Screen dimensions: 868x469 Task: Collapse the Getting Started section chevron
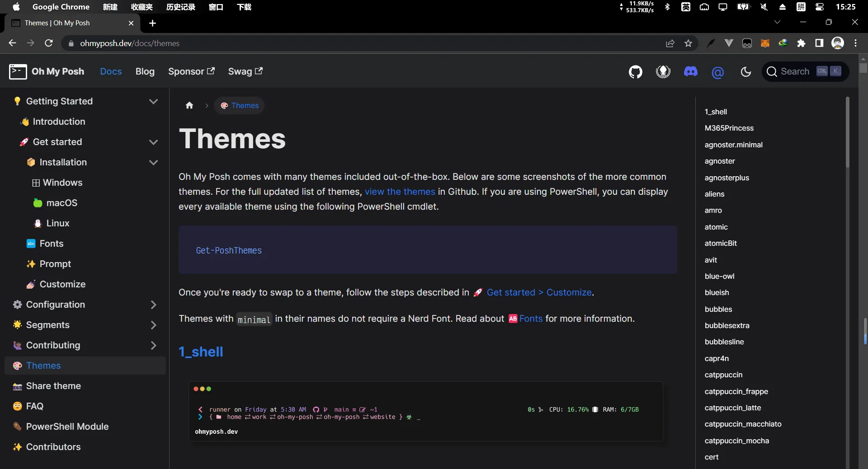(x=153, y=101)
